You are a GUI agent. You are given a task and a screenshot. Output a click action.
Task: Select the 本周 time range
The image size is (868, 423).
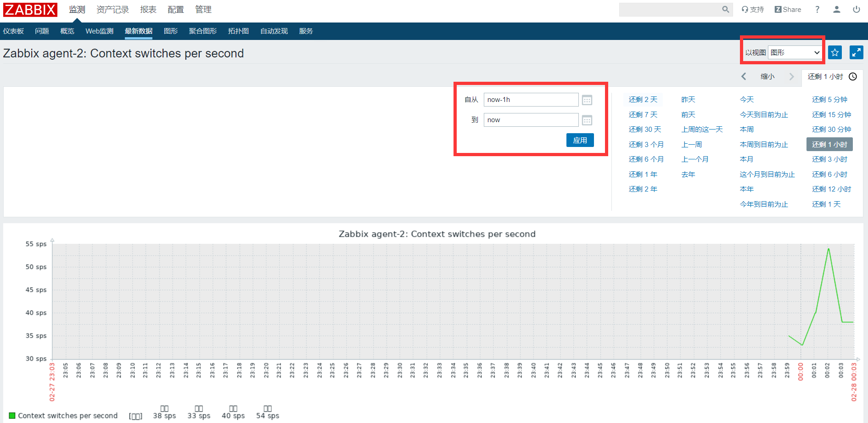pos(747,130)
